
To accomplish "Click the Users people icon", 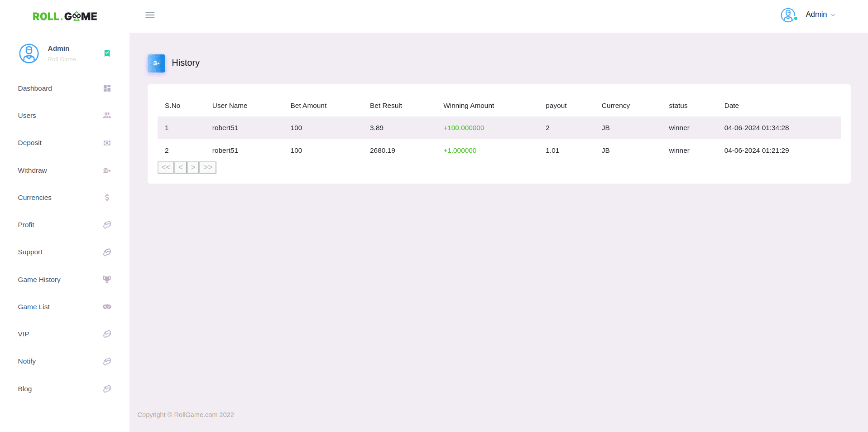I will click(x=107, y=116).
